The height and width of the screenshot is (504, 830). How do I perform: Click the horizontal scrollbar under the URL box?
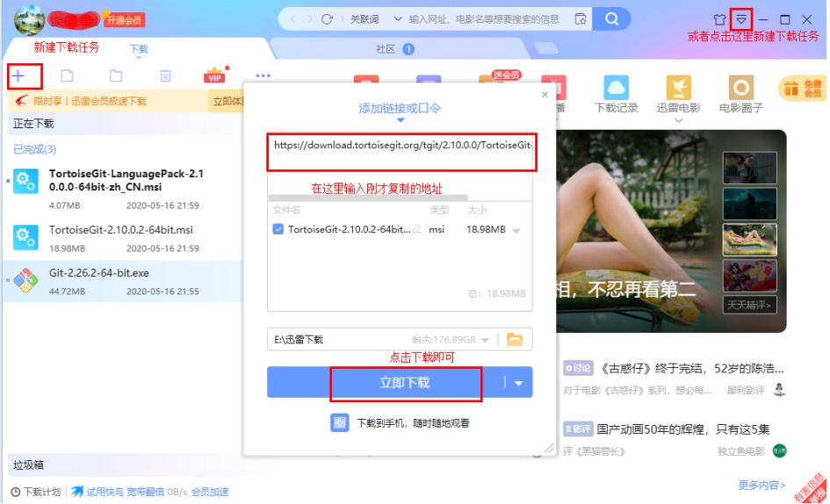click(368, 198)
